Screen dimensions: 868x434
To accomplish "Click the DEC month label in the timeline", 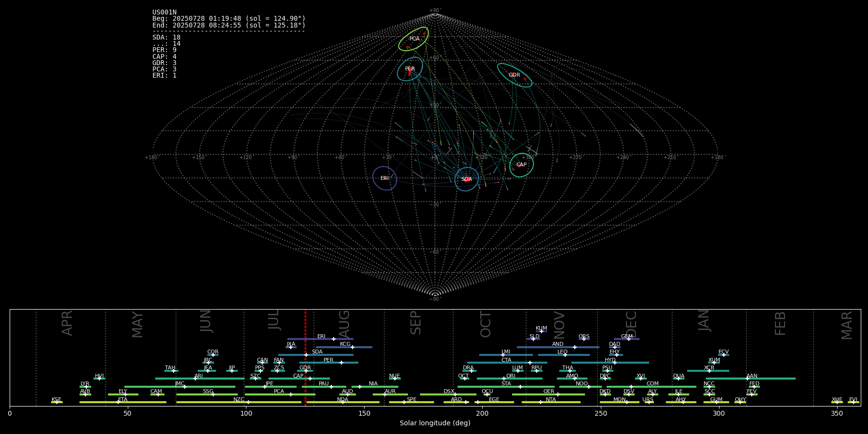I will (631, 324).
